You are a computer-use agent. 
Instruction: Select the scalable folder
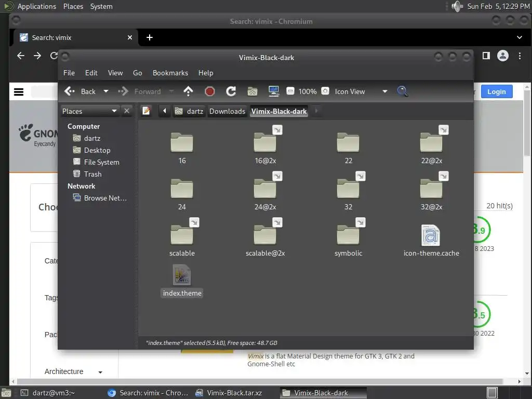click(x=182, y=235)
